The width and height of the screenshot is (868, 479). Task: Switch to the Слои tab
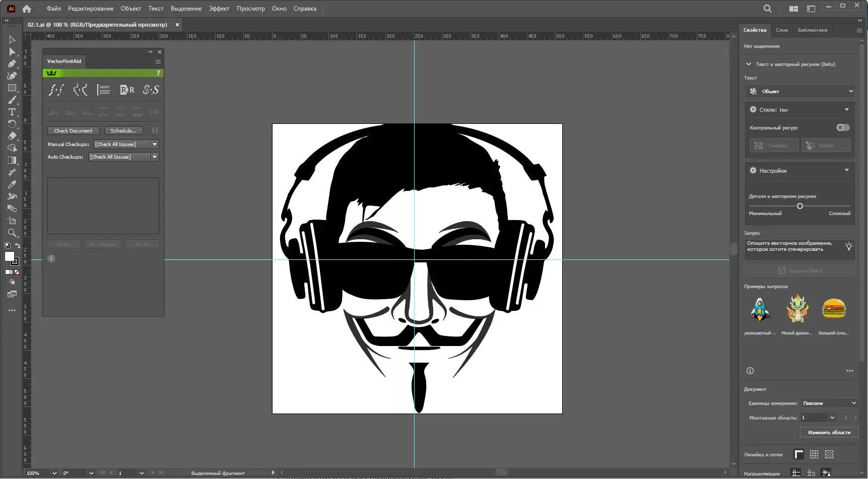pos(782,30)
